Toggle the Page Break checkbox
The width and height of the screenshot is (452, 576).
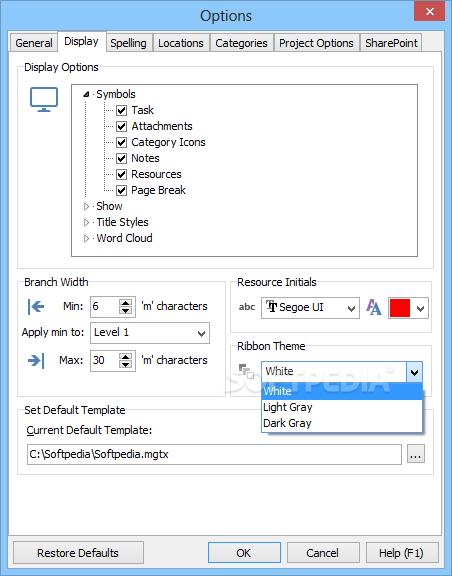[122, 190]
